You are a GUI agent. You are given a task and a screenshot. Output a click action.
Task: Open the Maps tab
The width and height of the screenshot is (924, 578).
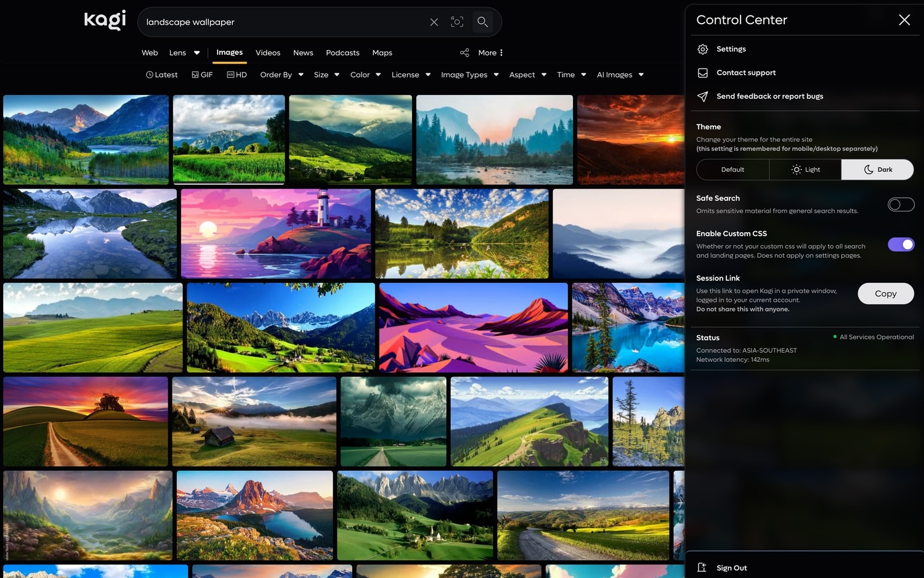coord(382,53)
